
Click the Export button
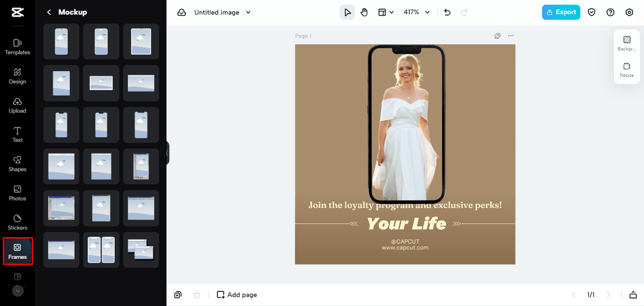point(561,12)
